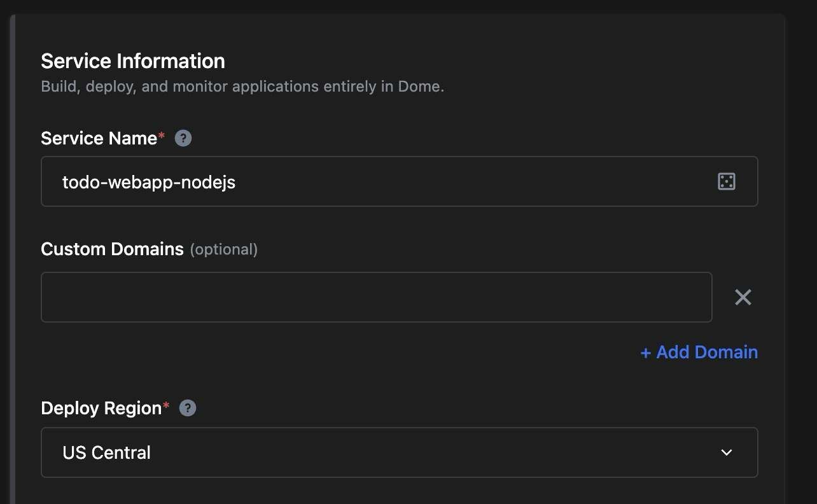Add another custom domain
The image size is (817, 504).
699,352
